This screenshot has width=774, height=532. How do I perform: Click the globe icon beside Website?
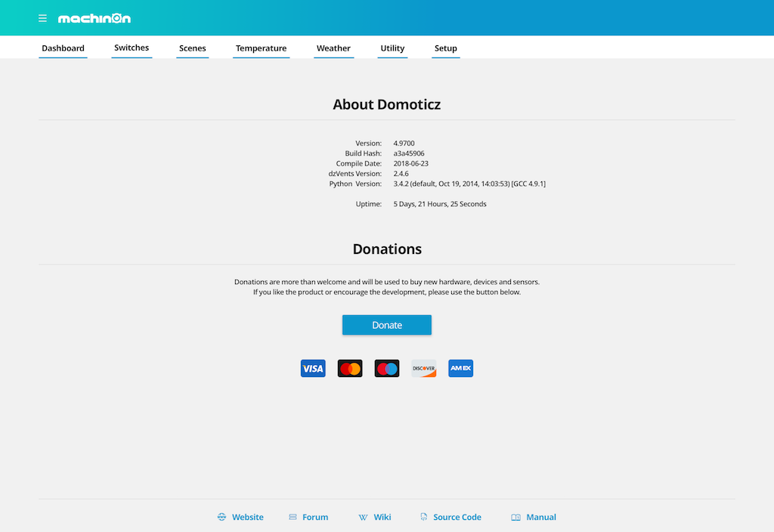(x=221, y=517)
